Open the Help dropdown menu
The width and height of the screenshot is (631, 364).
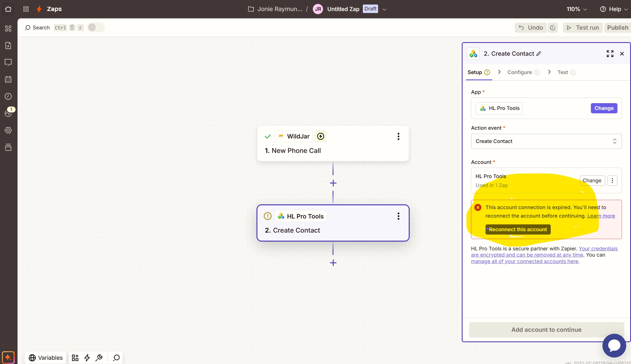613,9
